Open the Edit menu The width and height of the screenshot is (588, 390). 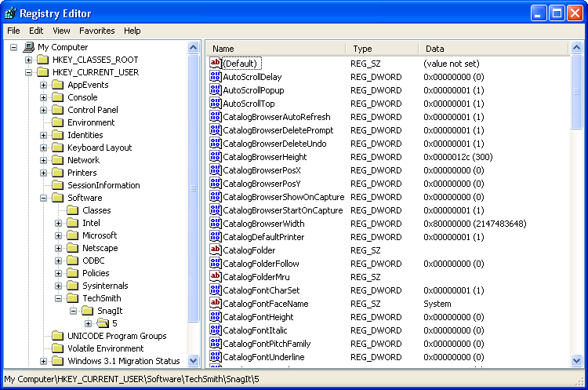(37, 31)
